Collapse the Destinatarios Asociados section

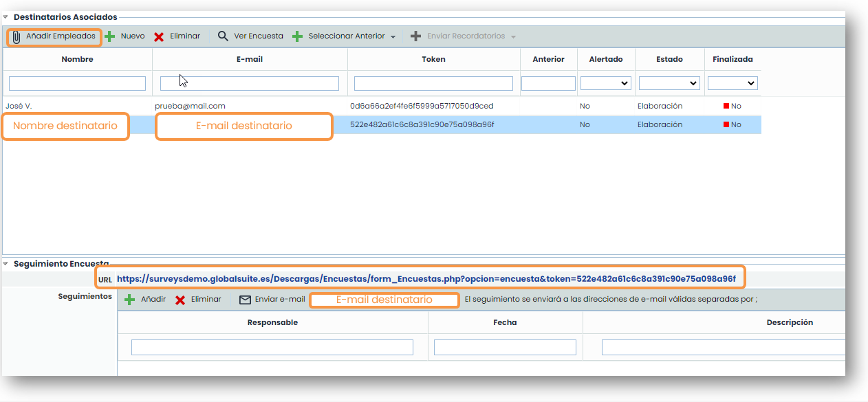pos(6,16)
